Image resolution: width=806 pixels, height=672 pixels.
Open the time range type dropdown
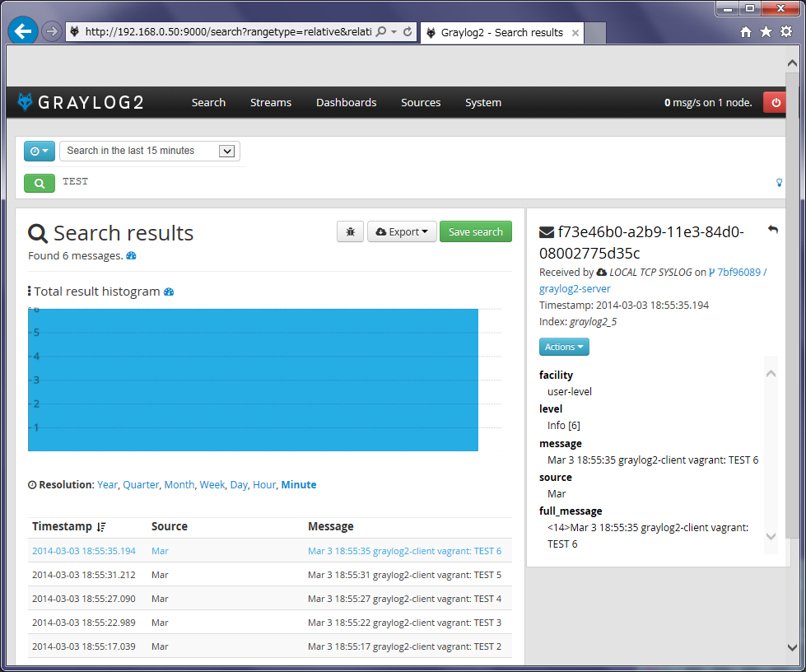[x=40, y=152]
